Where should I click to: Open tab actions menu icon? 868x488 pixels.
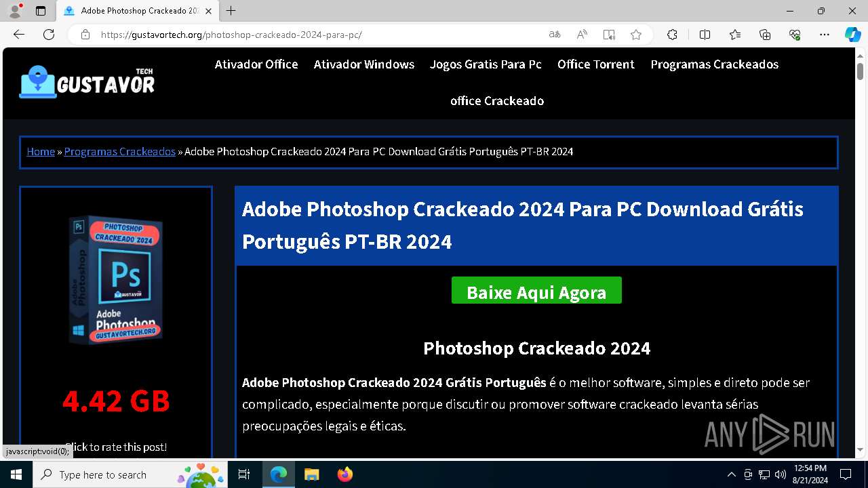(41, 11)
